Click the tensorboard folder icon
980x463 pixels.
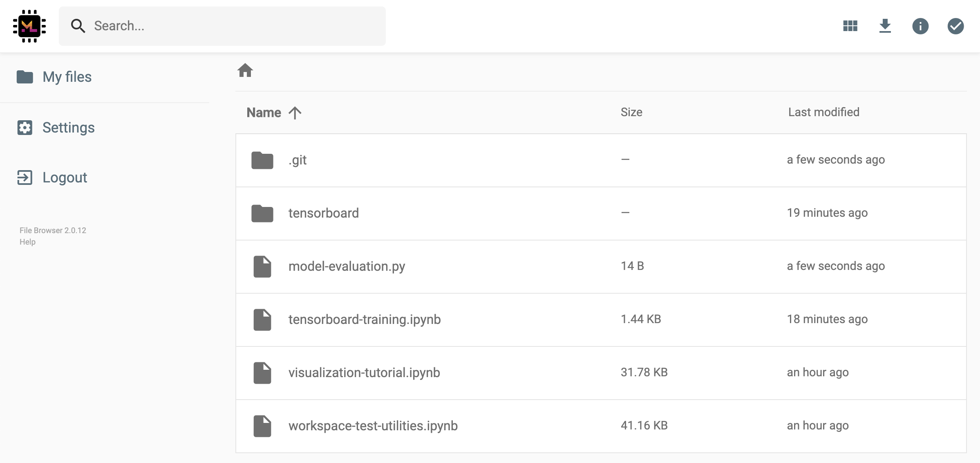(x=262, y=214)
